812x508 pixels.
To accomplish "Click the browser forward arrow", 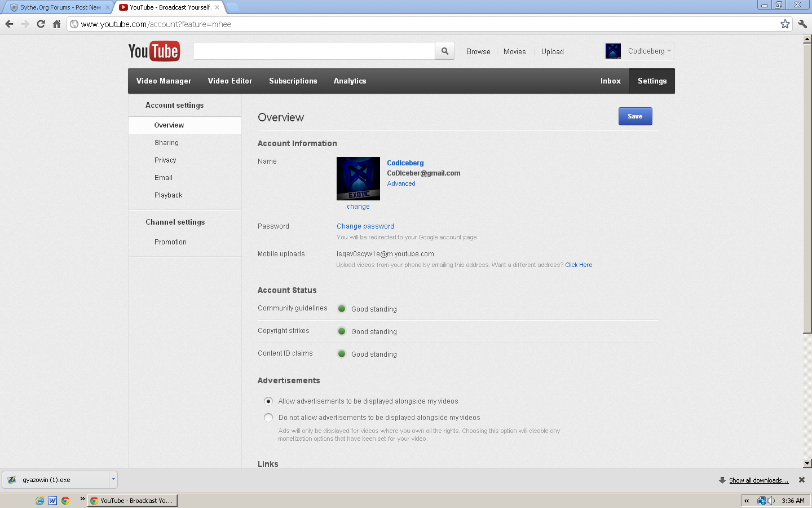I will coord(25,24).
